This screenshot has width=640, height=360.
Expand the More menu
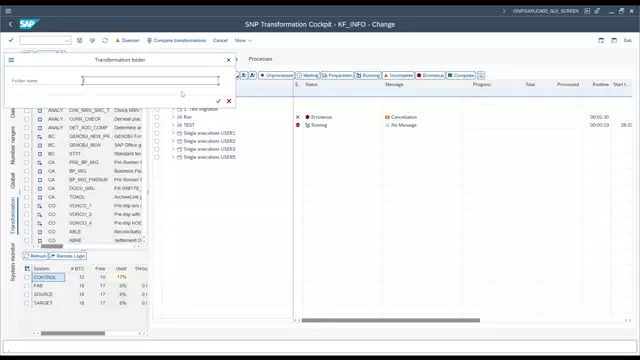[243, 40]
